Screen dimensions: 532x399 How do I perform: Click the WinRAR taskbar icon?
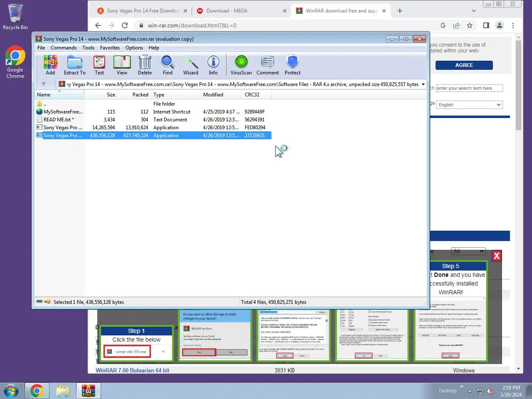coord(89,391)
